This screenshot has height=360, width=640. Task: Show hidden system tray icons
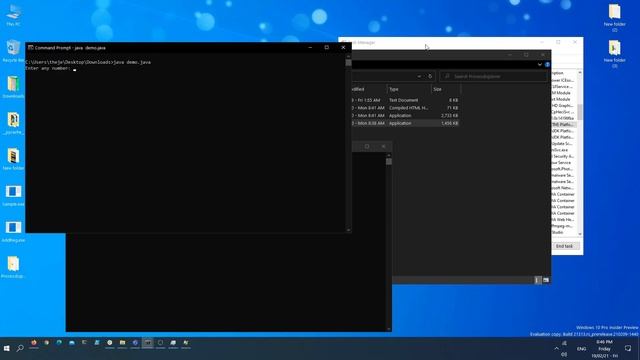pyautogui.click(x=556, y=348)
